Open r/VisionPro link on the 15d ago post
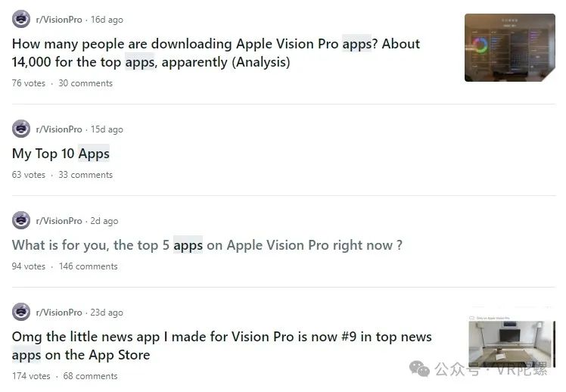This screenshot has width=566, height=392. point(59,129)
